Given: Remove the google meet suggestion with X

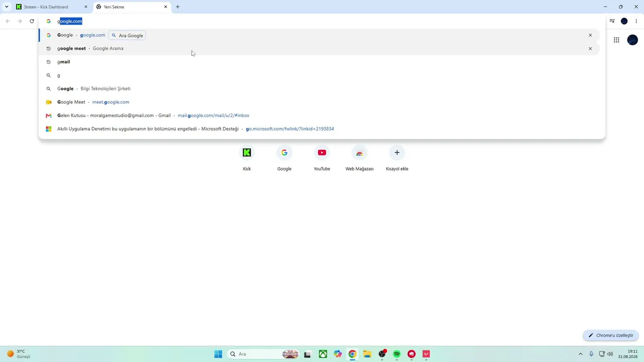Looking at the screenshot, I should [x=590, y=48].
